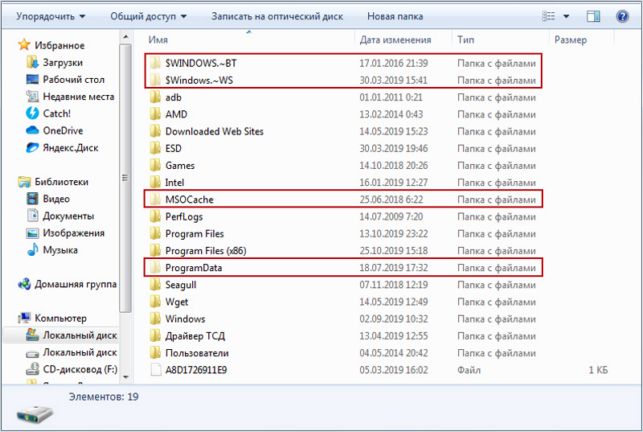643x432 pixels.
Task: Select the adb folder icon
Action: click(155, 97)
